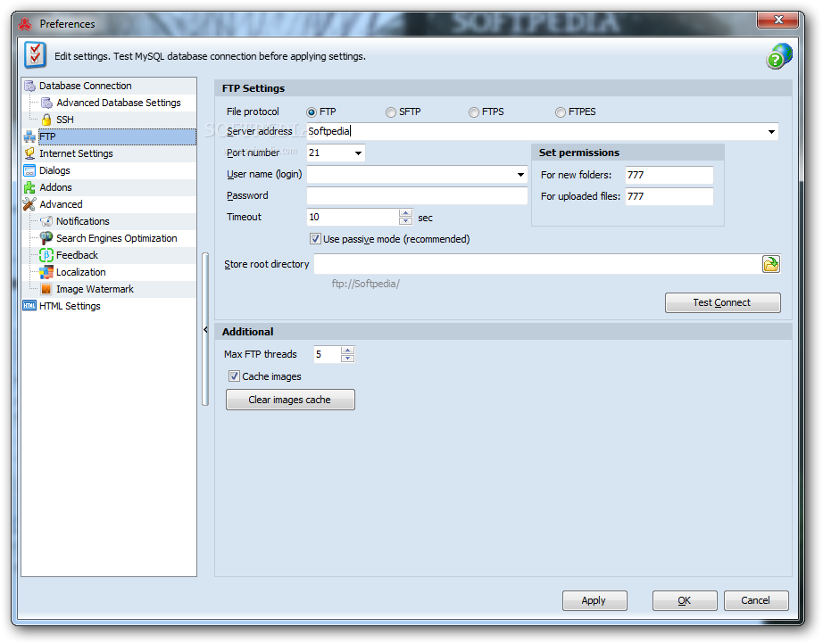Increase Timeout value with up arrow
Viewport: 823px width, 644px height.
[x=405, y=213]
